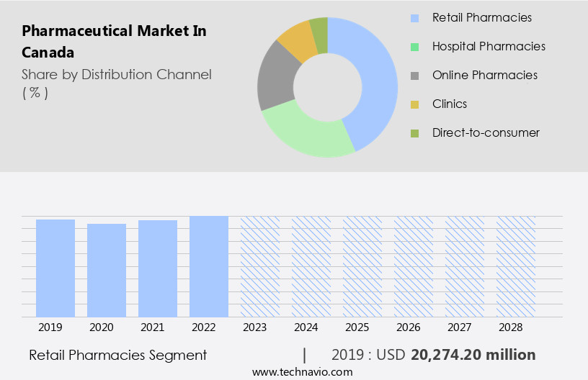Select the Online Pharmacies legend label
The height and width of the screenshot is (380, 588).
pos(484,75)
